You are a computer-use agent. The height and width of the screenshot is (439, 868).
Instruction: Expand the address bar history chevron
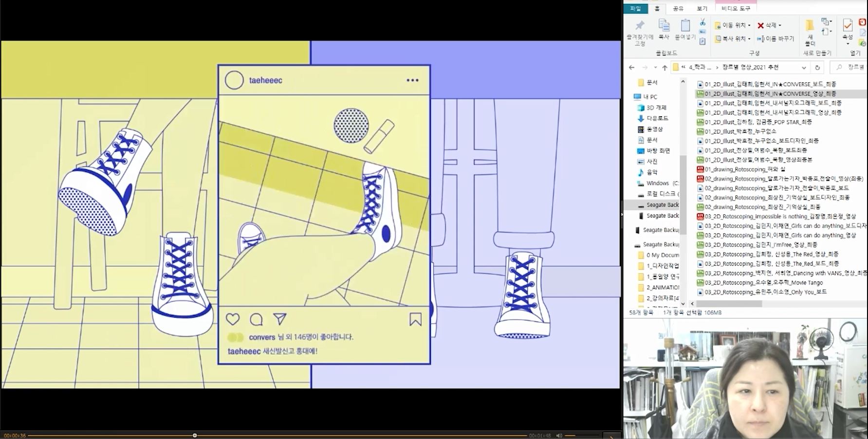coord(804,68)
